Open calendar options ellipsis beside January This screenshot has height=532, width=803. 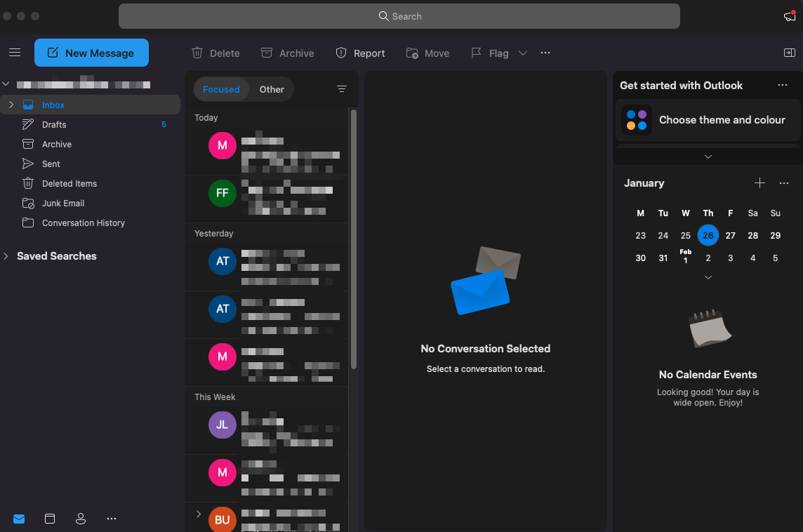tap(784, 182)
